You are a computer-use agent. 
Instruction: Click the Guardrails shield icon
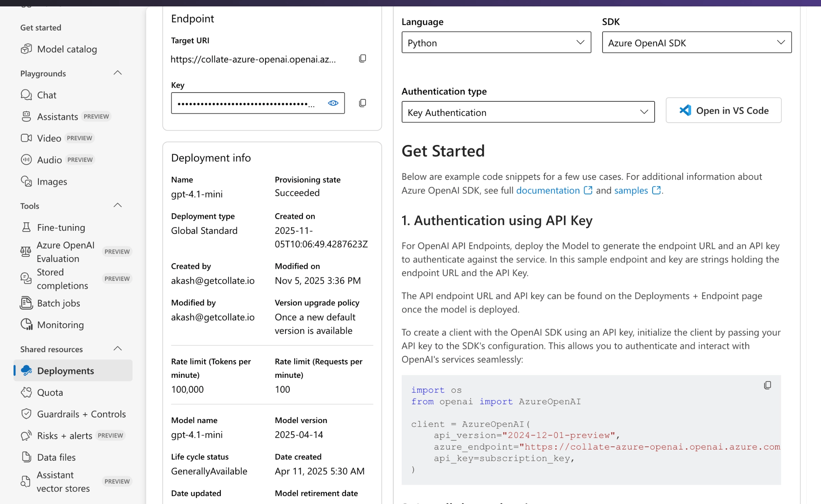[26, 414]
